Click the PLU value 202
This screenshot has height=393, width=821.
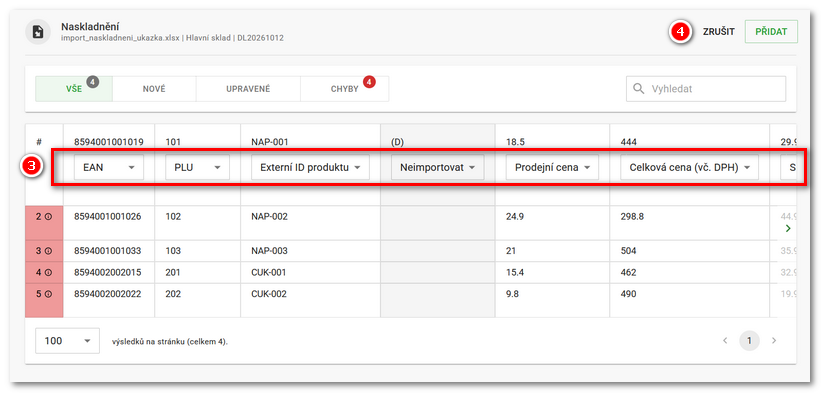(x=173, y=294)
